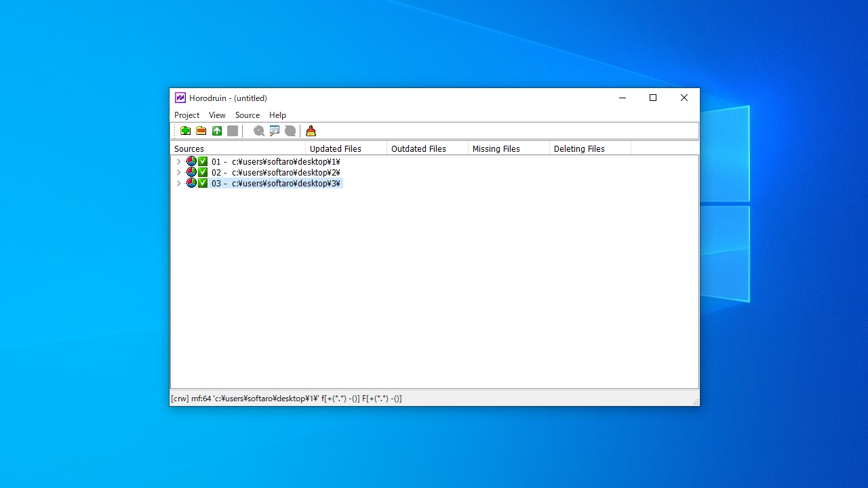The height and width of the screenshot is (488, 868).
Task: Click the resize grip in the status bar corner
Action: click(695, 402)
